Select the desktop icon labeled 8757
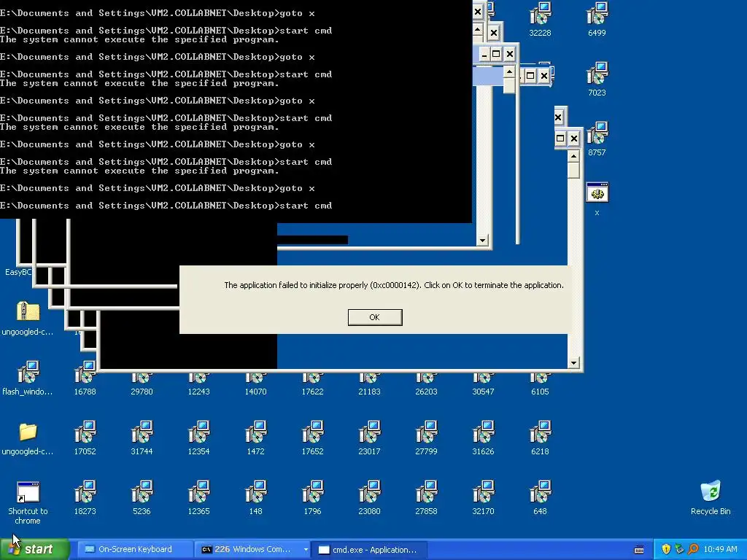747x560 pixels. [597, 139]
